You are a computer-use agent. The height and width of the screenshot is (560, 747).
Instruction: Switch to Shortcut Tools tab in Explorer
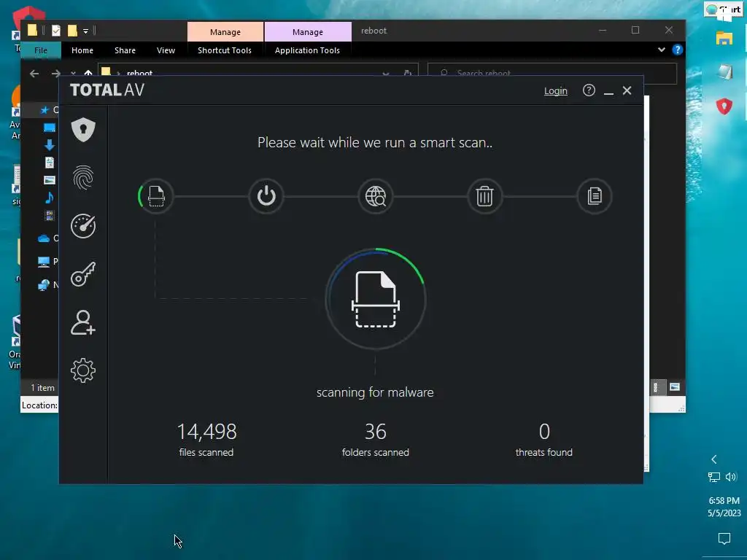click(x=225, y=50)
